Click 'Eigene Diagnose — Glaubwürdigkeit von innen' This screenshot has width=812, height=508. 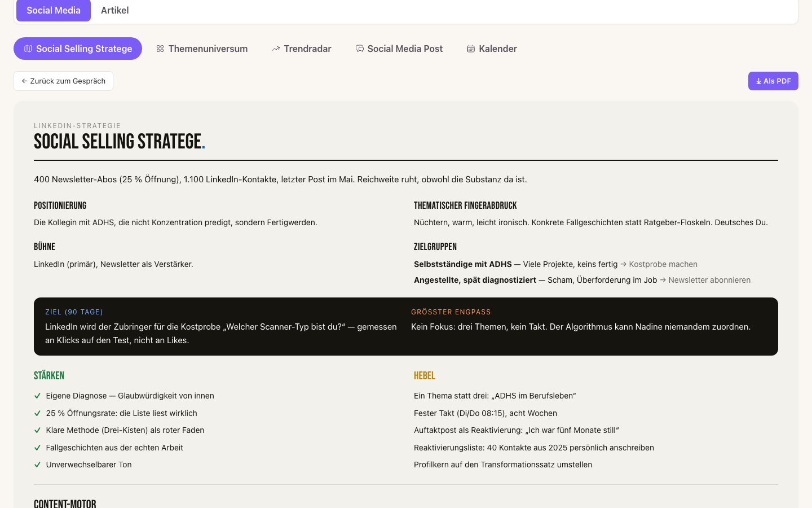click(130, 396)
